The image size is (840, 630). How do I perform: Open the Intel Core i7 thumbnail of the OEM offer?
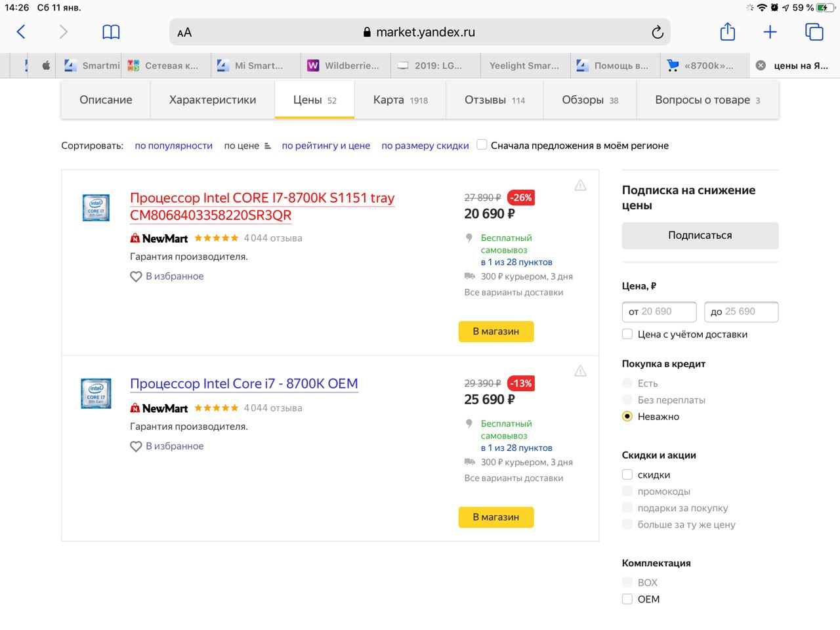tap(96, 393)
